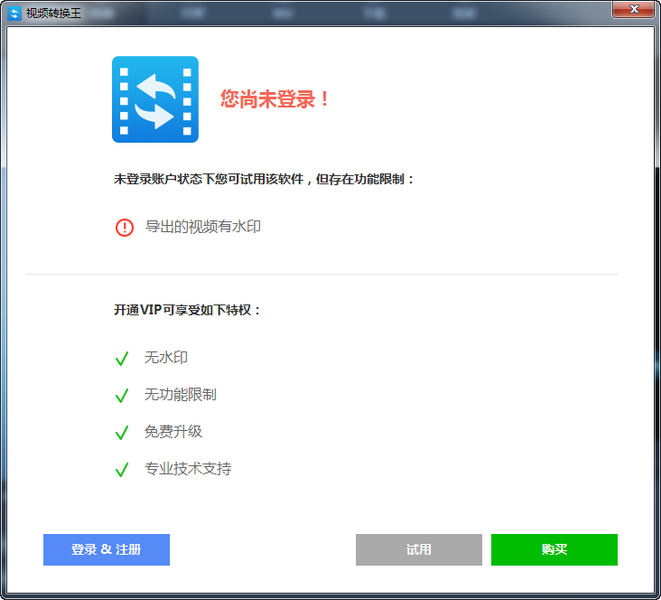Click the green checkmark beside 专业技术支持
The height and width of the screenshot is (600, 661).
click(x=122, y=469)
